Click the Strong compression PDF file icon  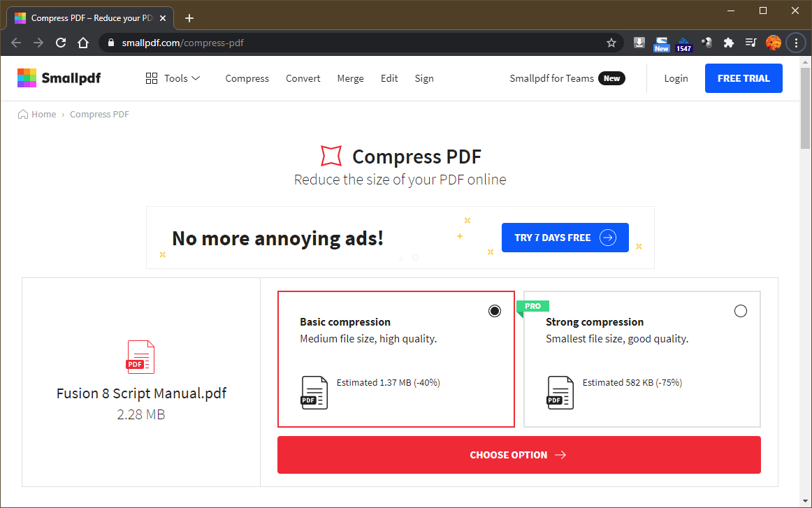tap(560, 393)
